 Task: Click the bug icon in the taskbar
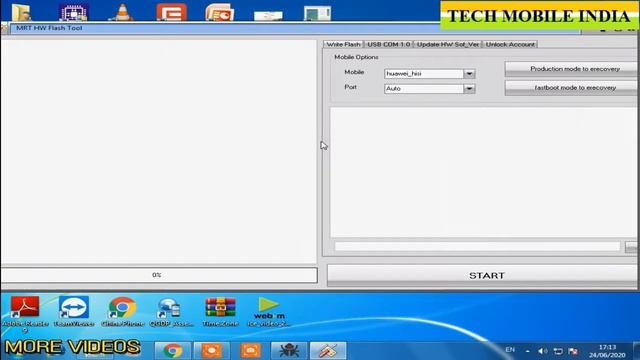click(289, 351)
